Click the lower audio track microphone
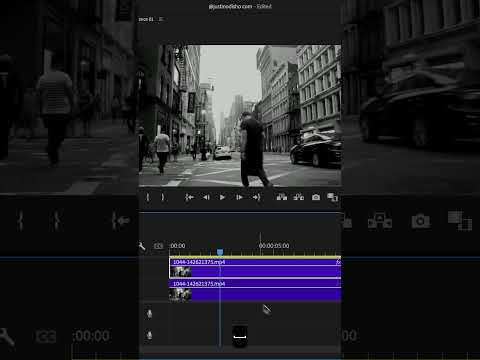The height and width of the screenshot is (360, 480). pyautogui.click(x=149, y=335)
